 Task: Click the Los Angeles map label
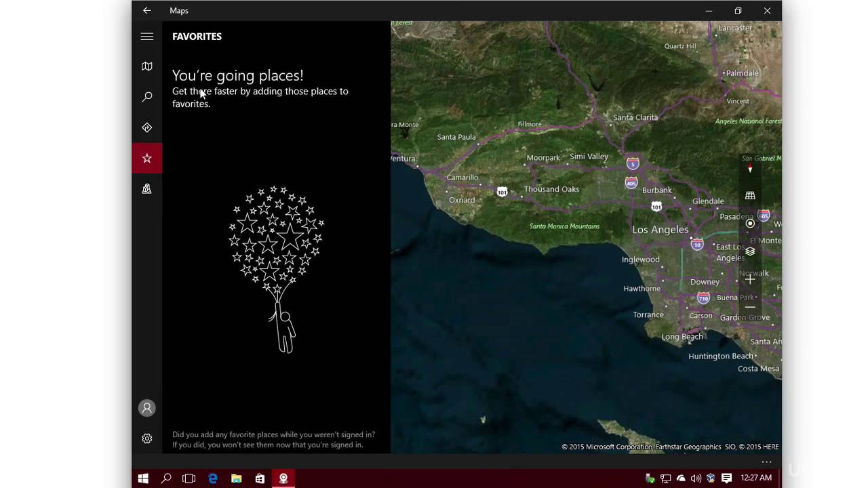pos(660,230)
